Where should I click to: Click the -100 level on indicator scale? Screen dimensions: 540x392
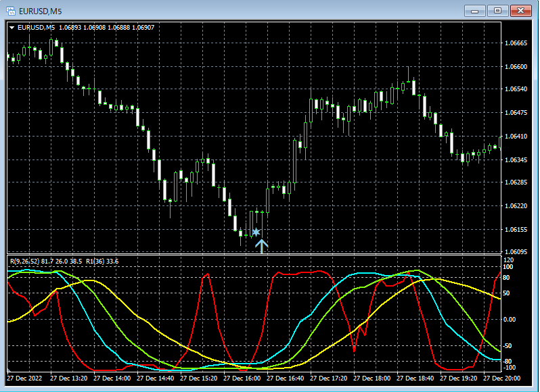click(509, 368)
